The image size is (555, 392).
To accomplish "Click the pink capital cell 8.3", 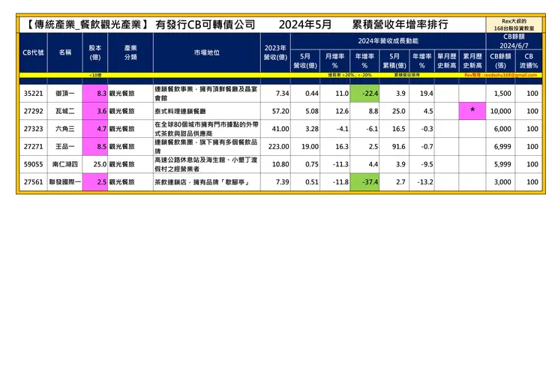I will tap(94, 94).
